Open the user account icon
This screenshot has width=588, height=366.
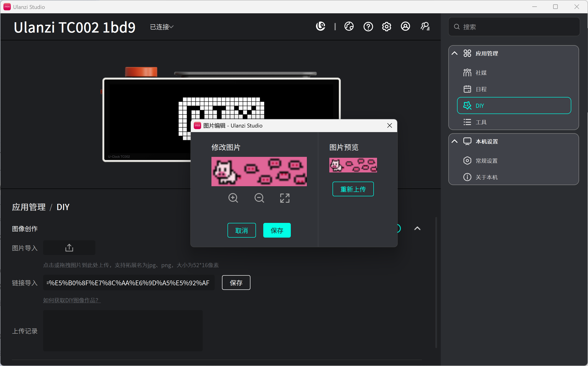pos(405,26)
